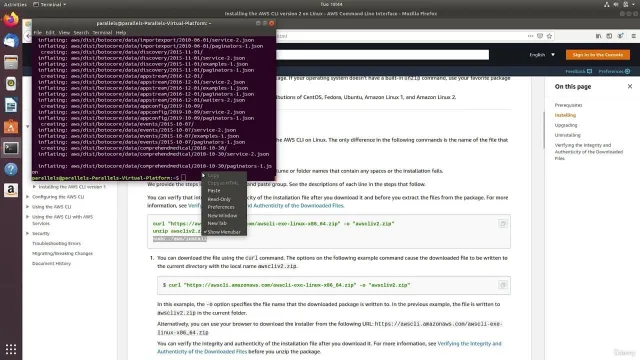This screenshot has height=360, width=640.
Task: Expand Using the AWS CLI section arrow
Action: point(28,207)
